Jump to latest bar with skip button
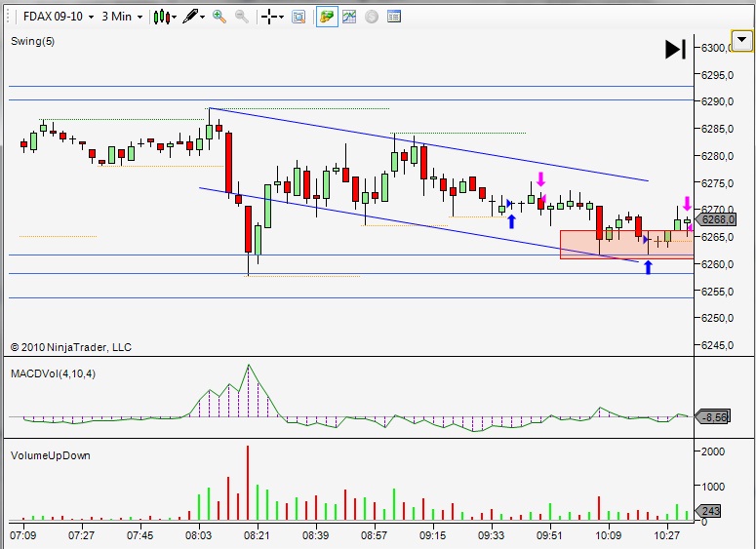 click(x=675, y=49)
